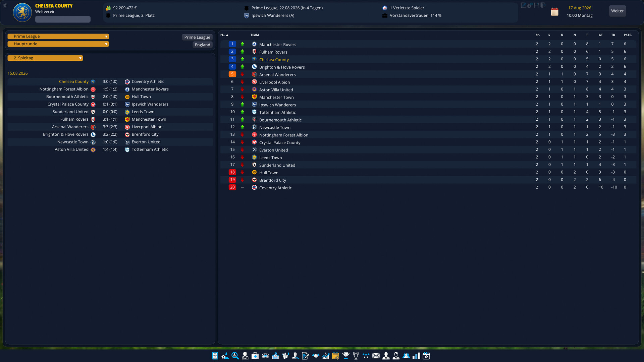Click the player with arrow icon
Image resolution: width=644 pixels, height=362 pixels.
(296, 356)
